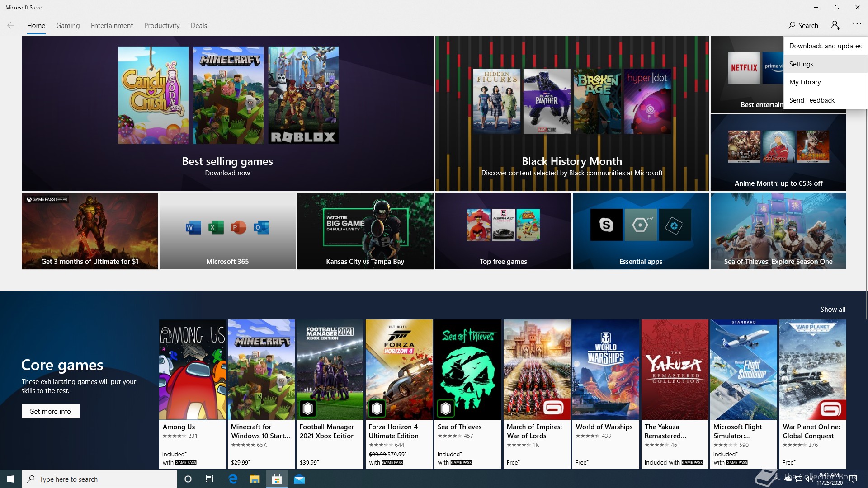
Task: Open the three-dot more menu
Action: pos(857,24)
